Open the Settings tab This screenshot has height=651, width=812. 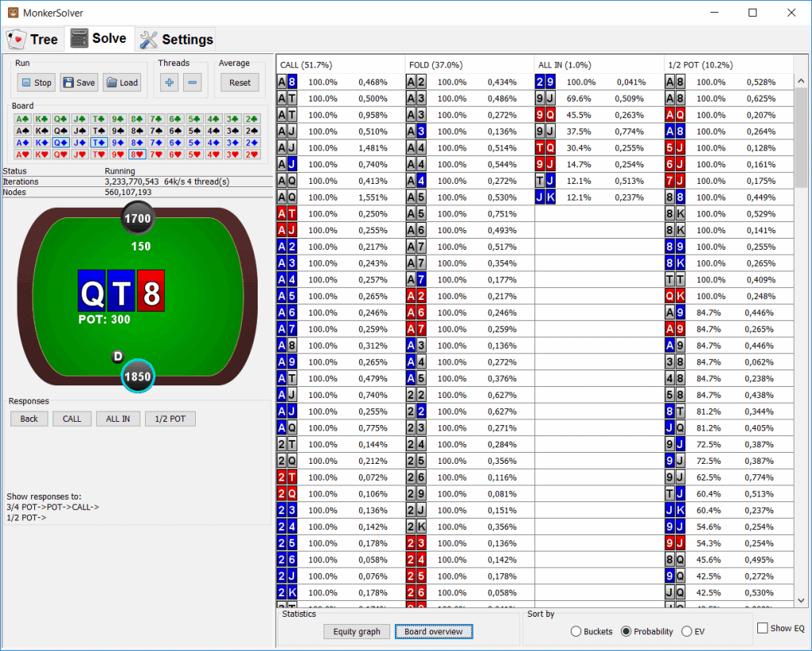(176, 39)
